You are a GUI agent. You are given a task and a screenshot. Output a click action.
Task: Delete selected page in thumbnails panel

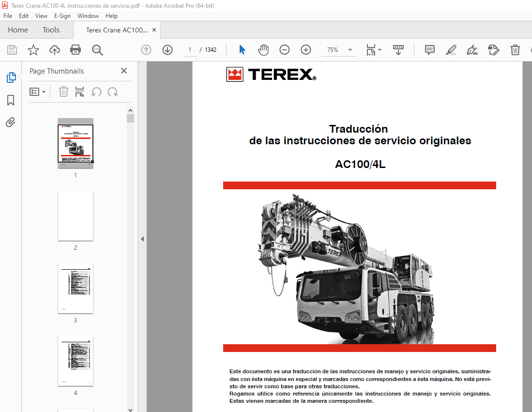(x=63, y=92)
